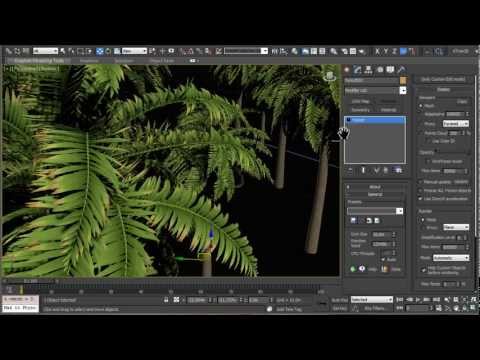Image resolution: width=480 pixels, height=360 pixels.
Task: Open the Modify command panel tab
Action: tap(357, 69)
